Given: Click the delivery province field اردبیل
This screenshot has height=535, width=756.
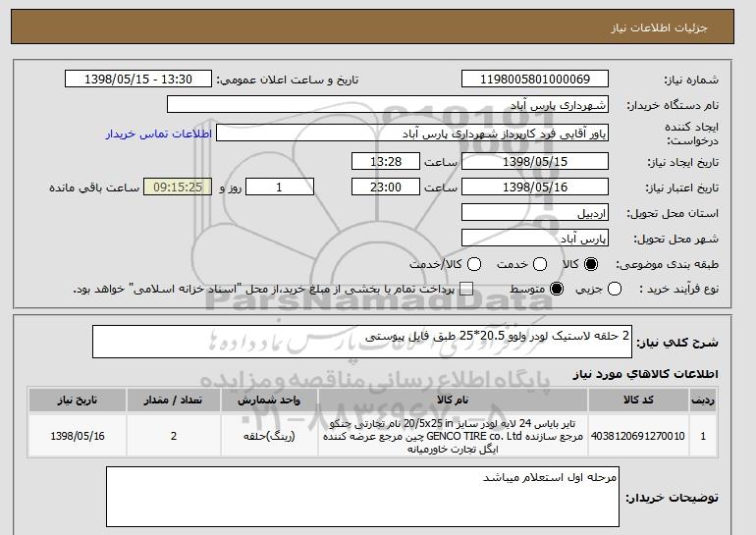Looking at the screenshot, I should coord(535,213).
